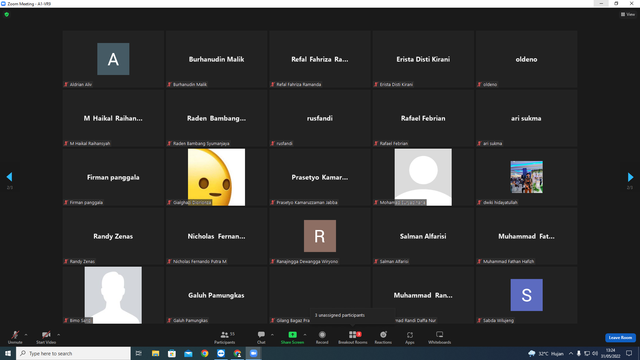Click the Raden Bambang Syumanjaya tile
Viewport: 640px width, 360px height.
click(216, 118)
